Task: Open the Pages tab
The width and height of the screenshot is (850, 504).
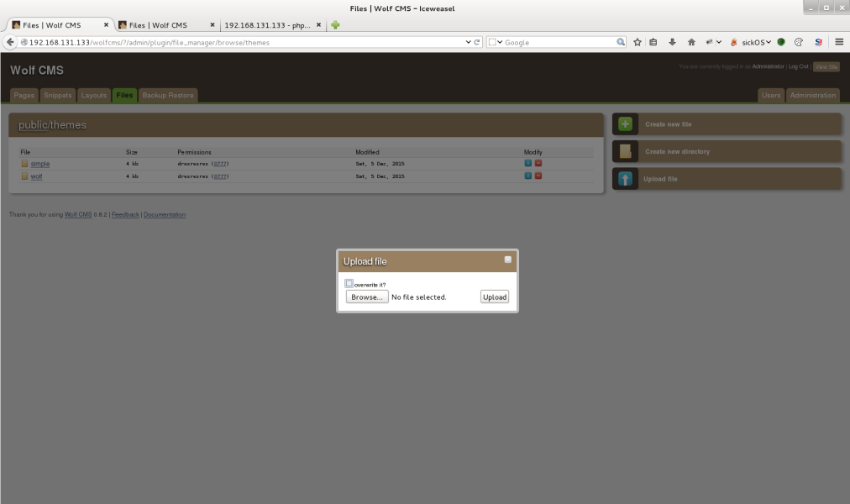Action: coord(24,96)
